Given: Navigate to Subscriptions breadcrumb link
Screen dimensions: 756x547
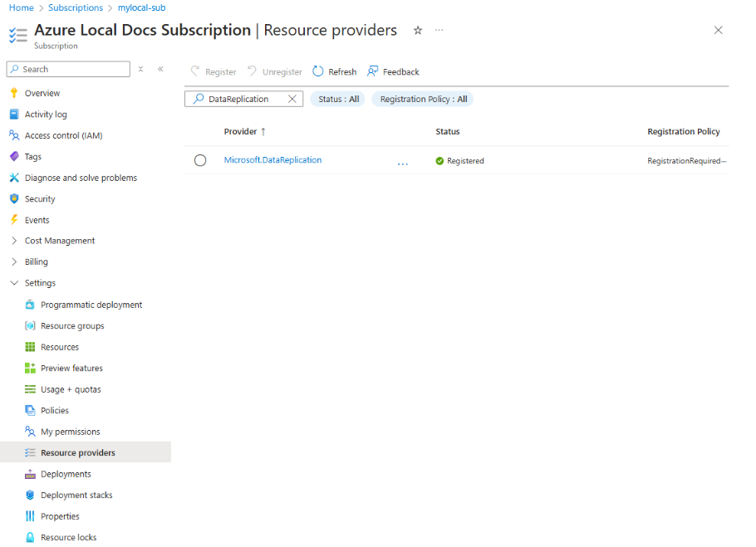Looking at the screenshot, I should [x=76, y=7].
